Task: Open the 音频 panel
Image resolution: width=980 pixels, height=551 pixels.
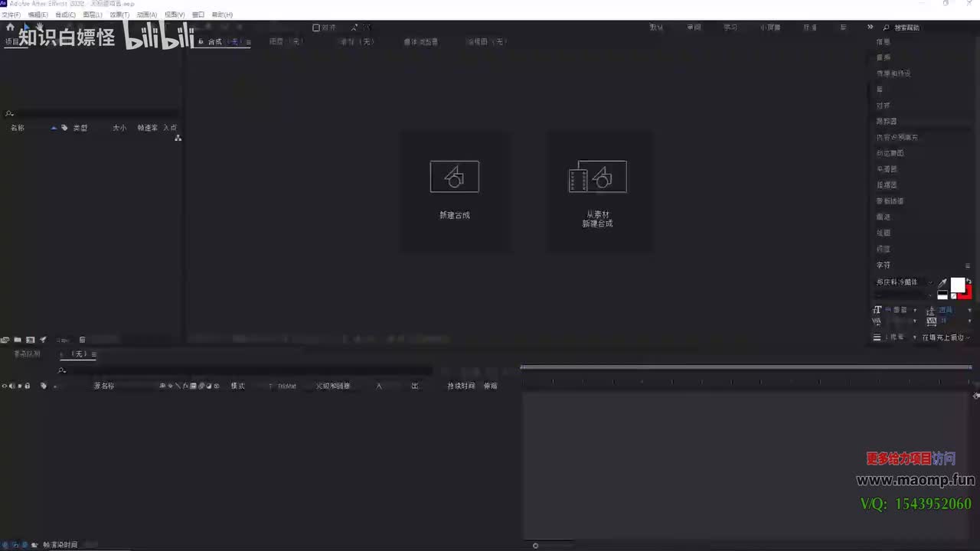Action: pos(884,57)
